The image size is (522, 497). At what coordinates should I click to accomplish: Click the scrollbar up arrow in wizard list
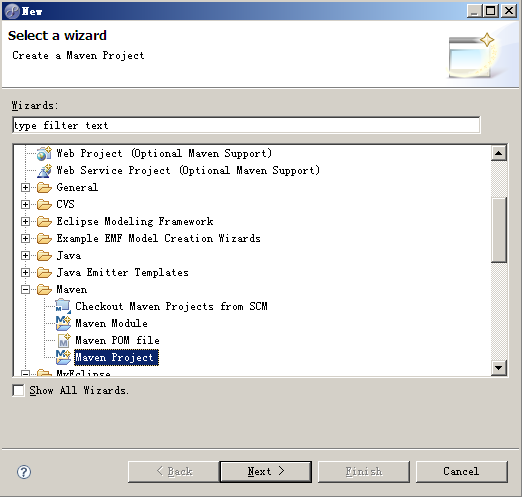[499, 153]
